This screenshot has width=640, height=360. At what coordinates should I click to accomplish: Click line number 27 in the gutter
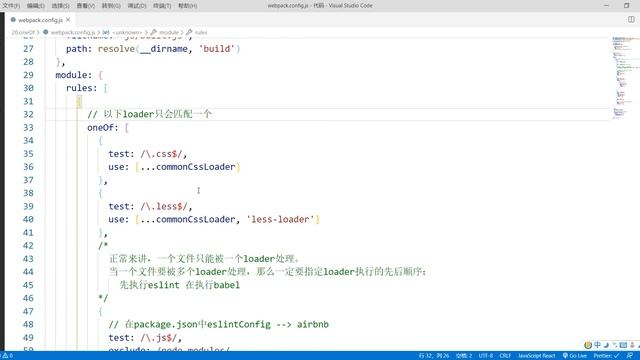28,49
